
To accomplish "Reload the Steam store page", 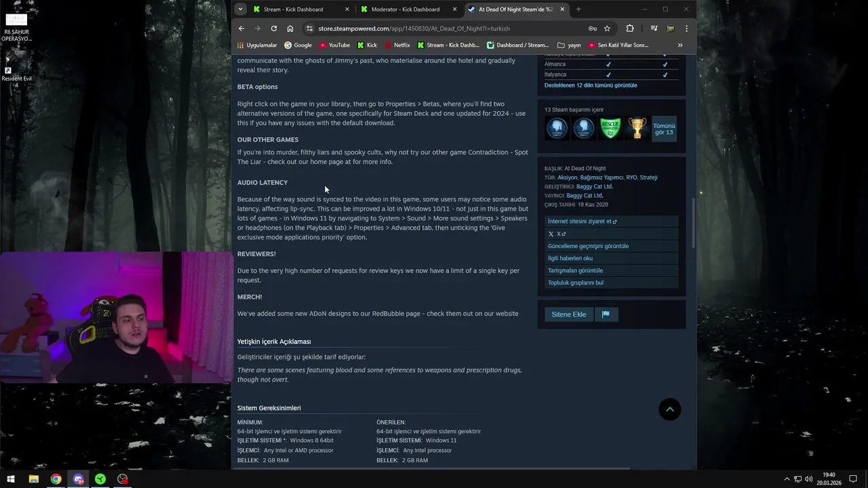I will [x=274, y=28].
